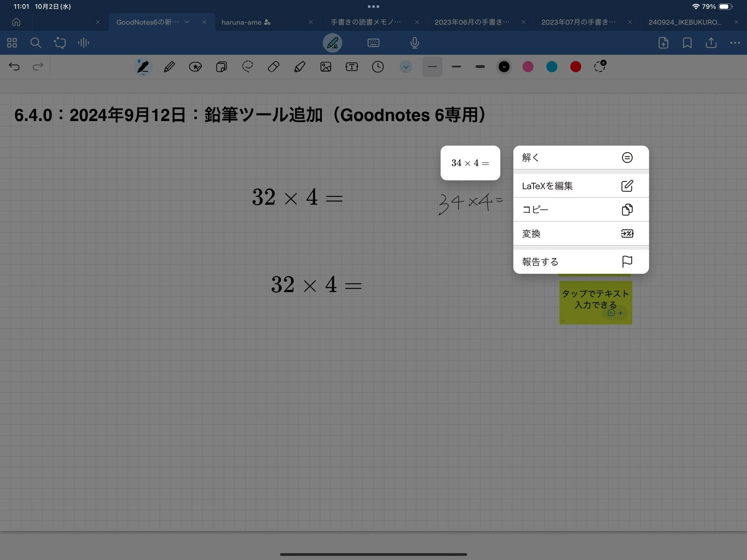Switch to keyboard typing mode

373,43
